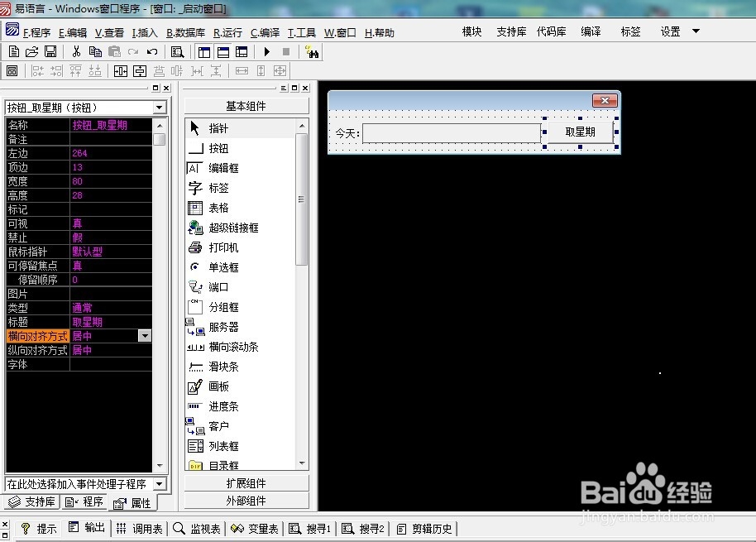Viewport: 756px width, 542px height.
Task: Open the top-right toolbar overflow arrow
Action: 696,31
